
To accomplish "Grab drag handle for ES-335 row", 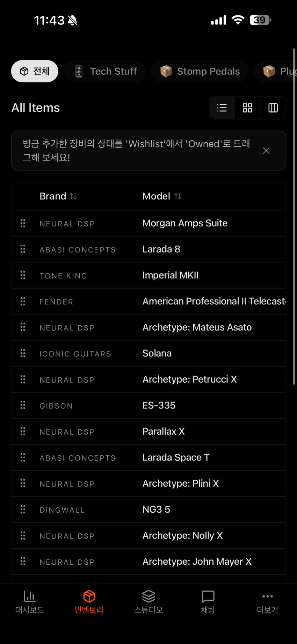I will tap(23, 405).
